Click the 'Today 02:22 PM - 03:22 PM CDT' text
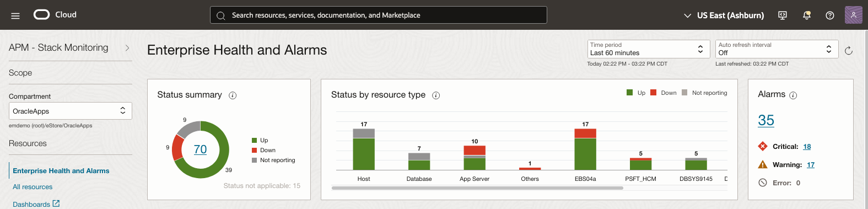868x209 pixels. (627, 64)
